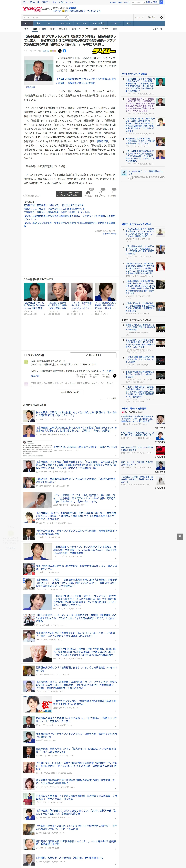Open the みんなの意見 tab

[x=99, y=24]
